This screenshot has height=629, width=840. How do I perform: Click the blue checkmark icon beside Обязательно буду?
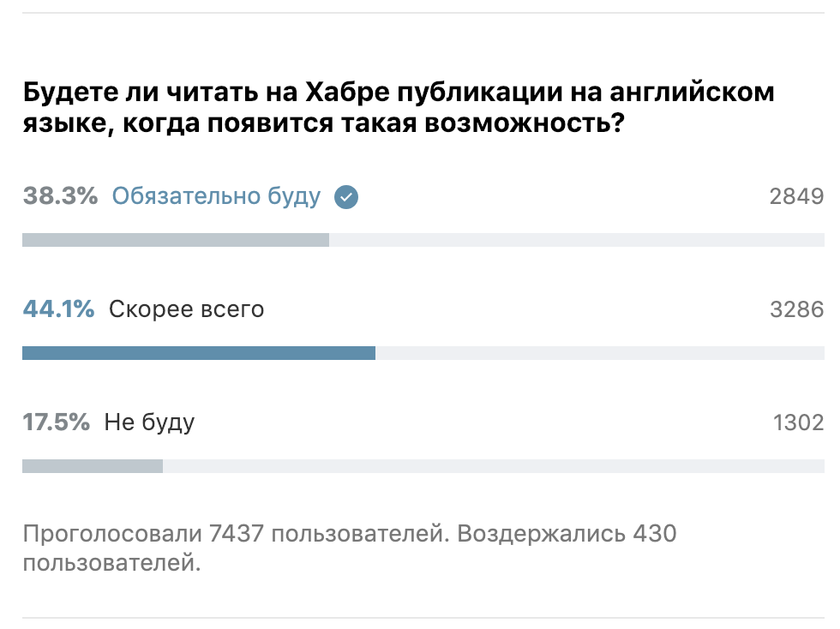coord(346,196)
